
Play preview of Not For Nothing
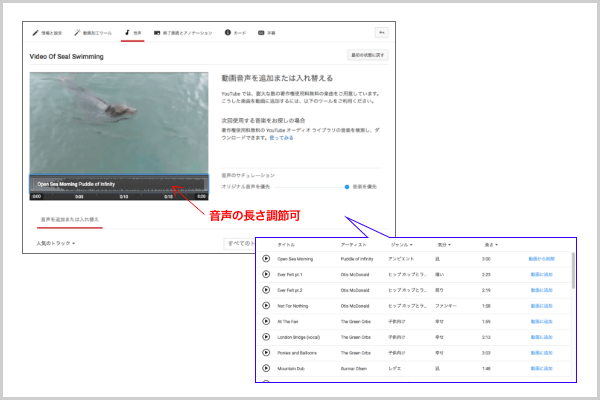(266, 305)
